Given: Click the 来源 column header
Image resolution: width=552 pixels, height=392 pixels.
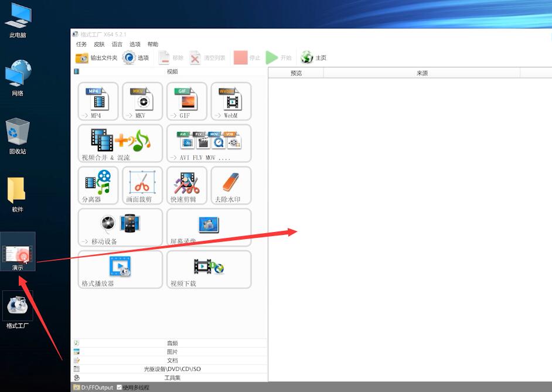Looking at the screenshot, I should point(422,73).
